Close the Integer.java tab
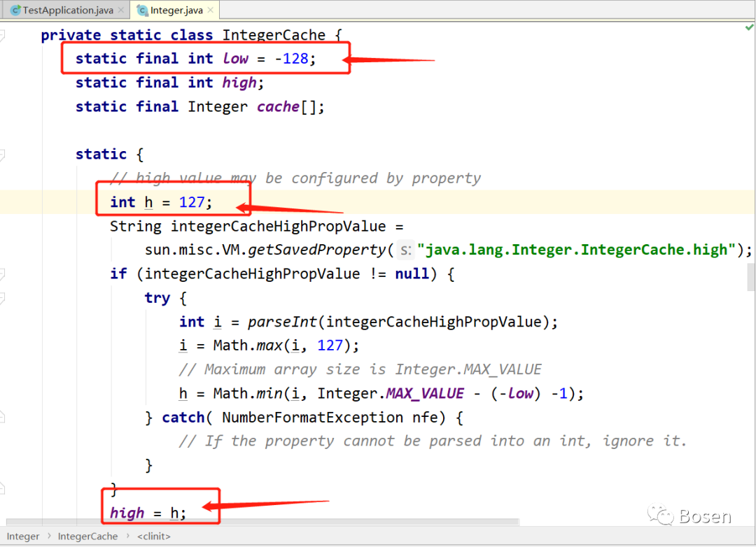 pyautogui.click(x=210, y=10)
